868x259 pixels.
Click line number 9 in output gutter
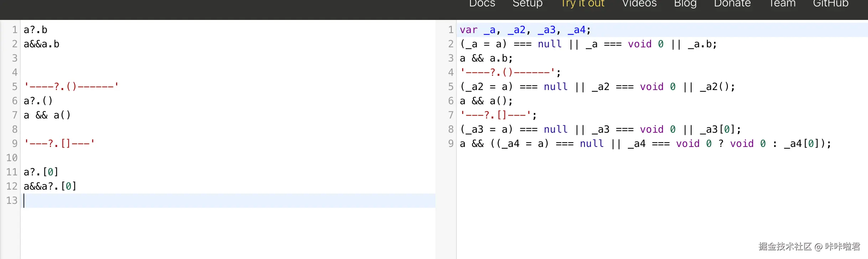[x=451, y=144]
